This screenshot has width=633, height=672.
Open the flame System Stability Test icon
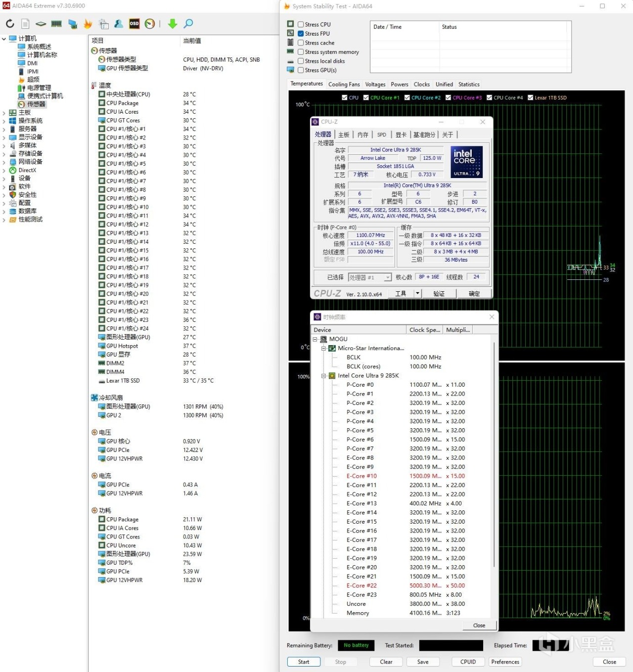pos(88,24)
